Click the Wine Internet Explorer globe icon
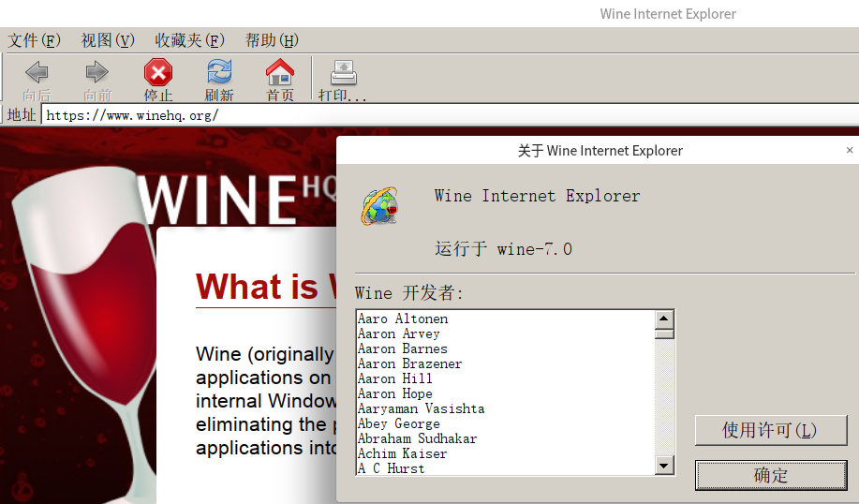This screenshot has height=504, width=859. (x=379, y=206)
